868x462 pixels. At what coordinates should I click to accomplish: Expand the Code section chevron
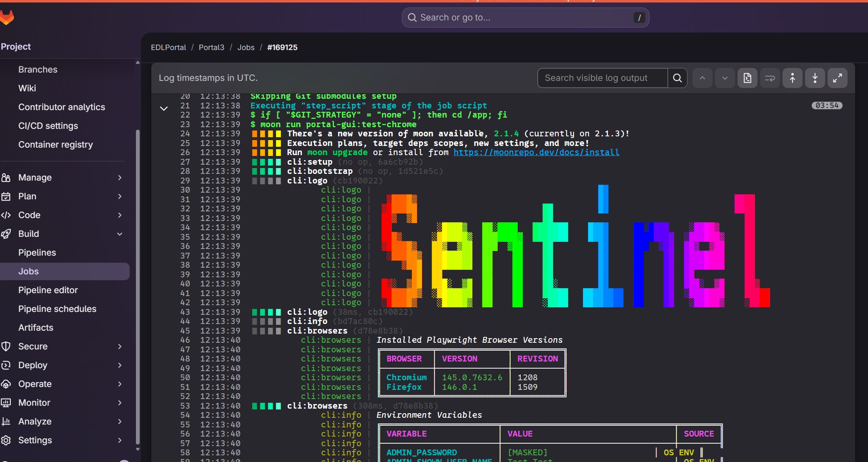tap(120, 215)
